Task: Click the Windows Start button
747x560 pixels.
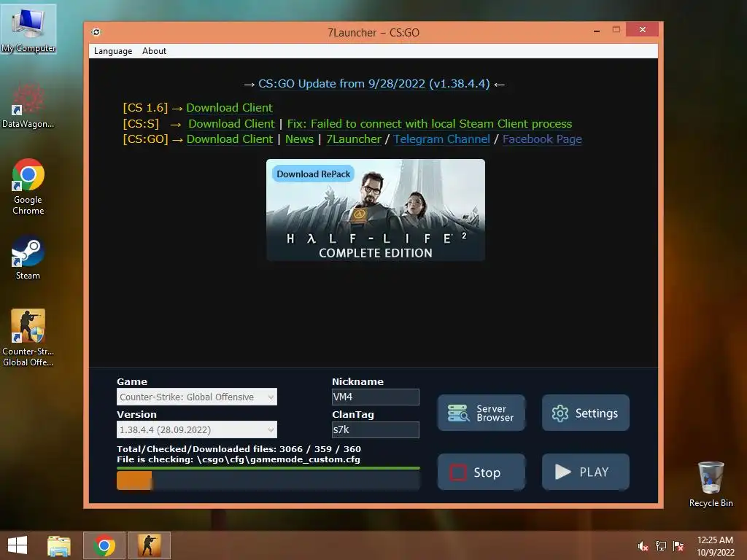Action: 18,545
